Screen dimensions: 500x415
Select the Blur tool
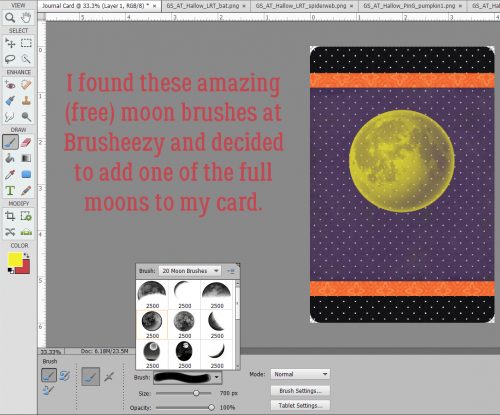[x=10, y=117]
